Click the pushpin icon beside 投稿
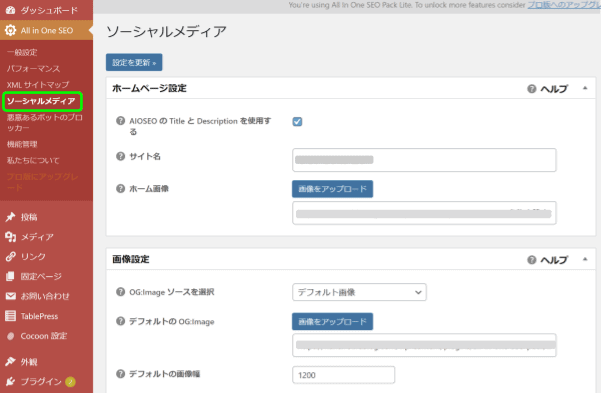 (11, 217)
